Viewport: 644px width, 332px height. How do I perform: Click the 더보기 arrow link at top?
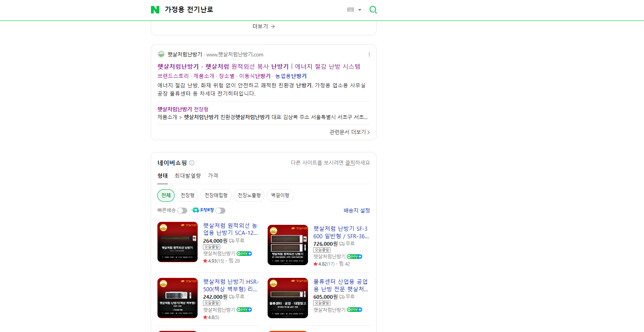(x=264, y=26)
